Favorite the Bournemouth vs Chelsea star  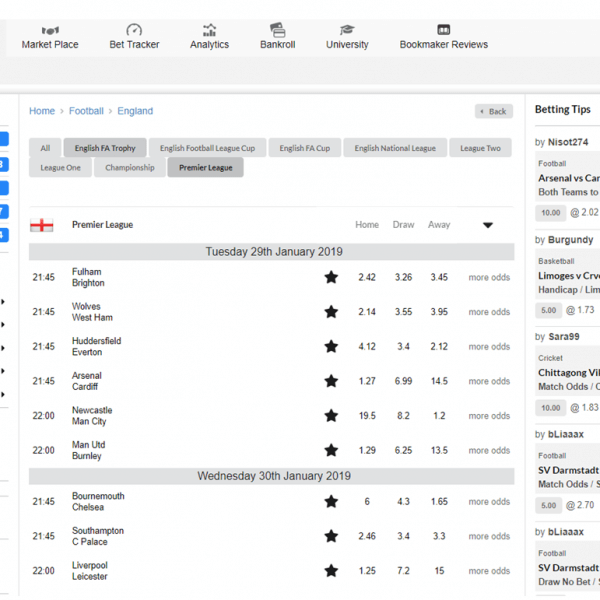click(x=331, y=501)
